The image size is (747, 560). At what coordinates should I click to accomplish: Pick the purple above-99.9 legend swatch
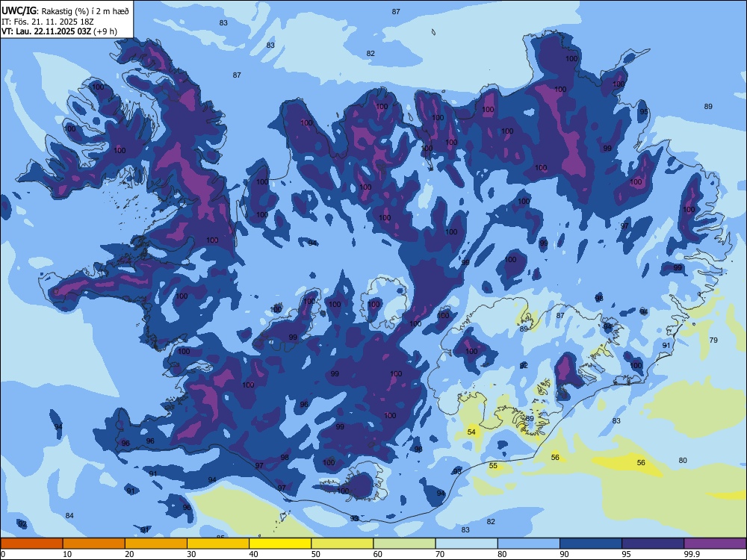pyautogui.click(x=715, y=544)
